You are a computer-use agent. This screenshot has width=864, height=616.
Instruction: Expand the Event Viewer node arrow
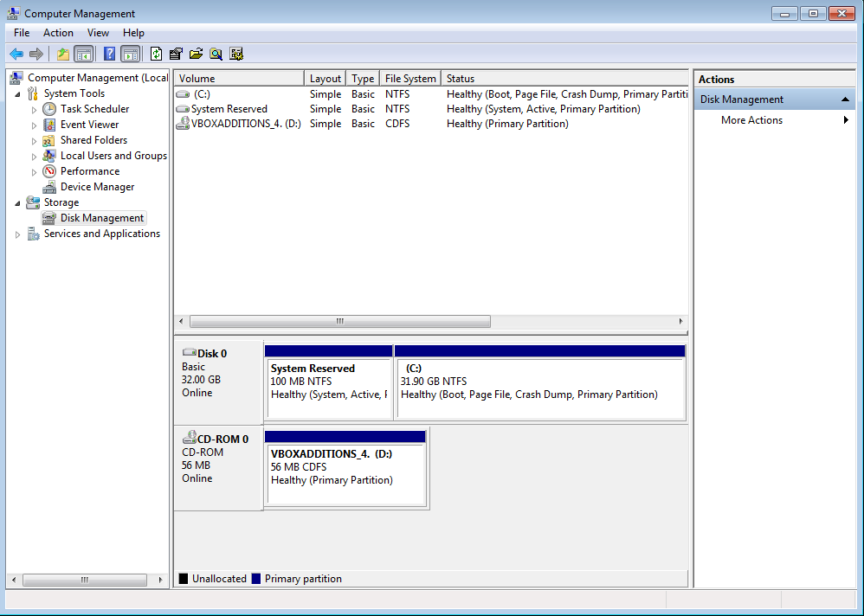pos(34,125)
